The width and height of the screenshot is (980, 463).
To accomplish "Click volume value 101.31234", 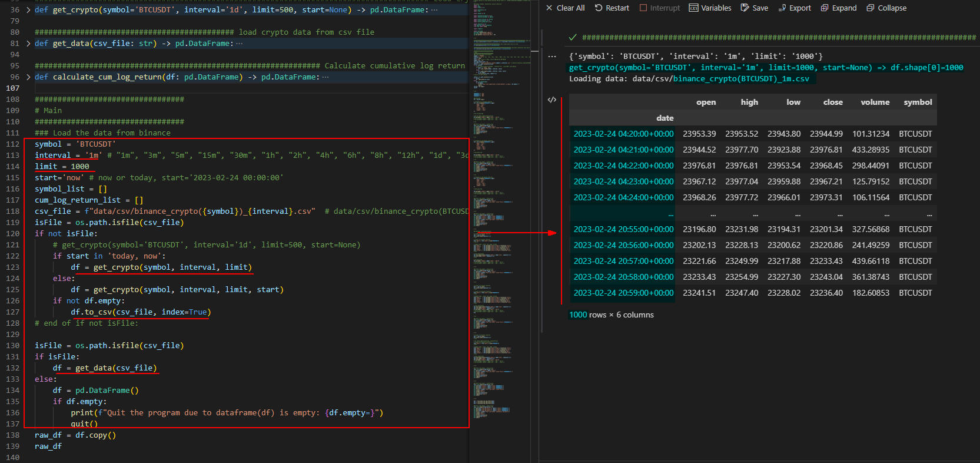I will 871,134.
